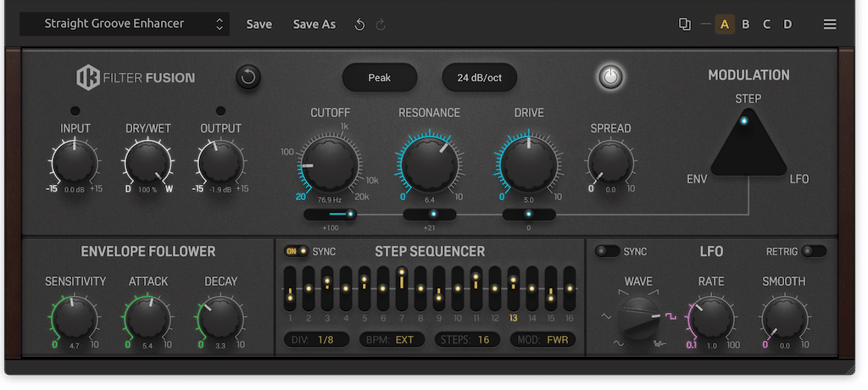This screenshot has height=390, width=868.
Task: Open the Peak filter type dropdown
Action: [380, 77]
